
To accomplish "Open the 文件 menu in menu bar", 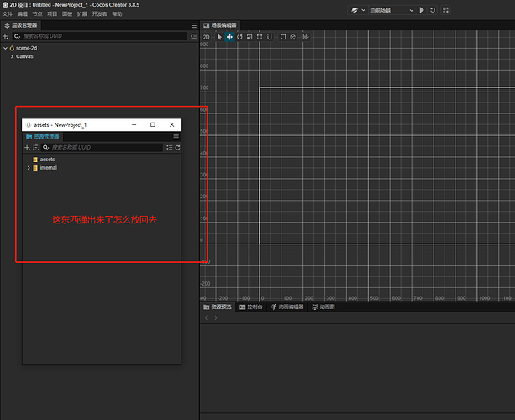I will click(x=8, y=15).
